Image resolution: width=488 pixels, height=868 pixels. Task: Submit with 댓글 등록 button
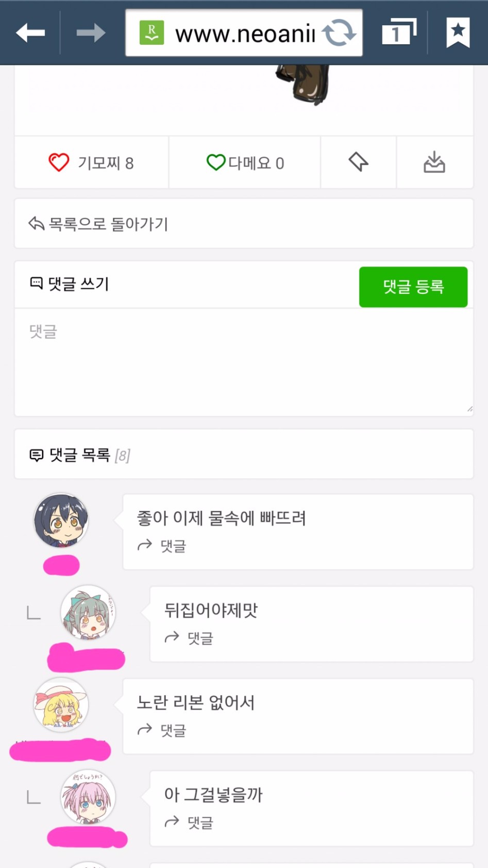tap(413, 287)
